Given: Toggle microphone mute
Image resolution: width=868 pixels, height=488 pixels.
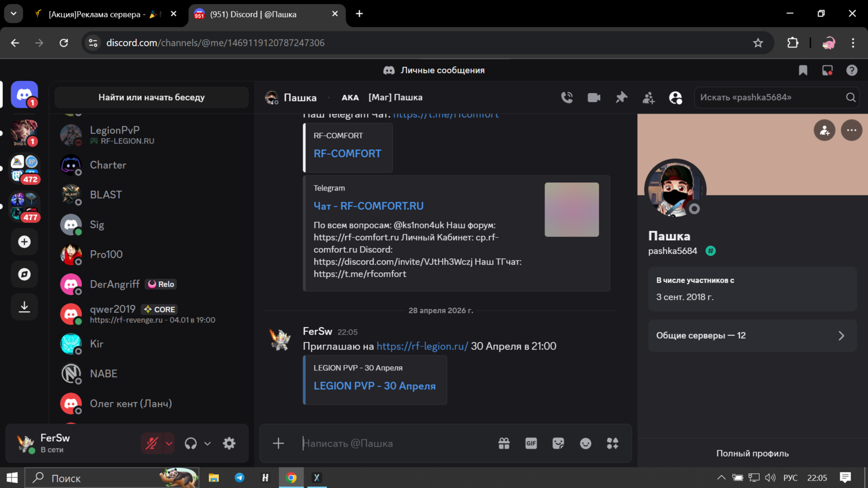Looking at the screenshot, I should pos(152,443).
